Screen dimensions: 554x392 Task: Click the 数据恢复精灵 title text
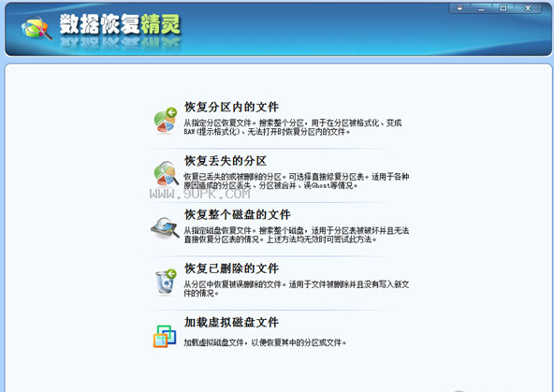click(x=120, y=24)
